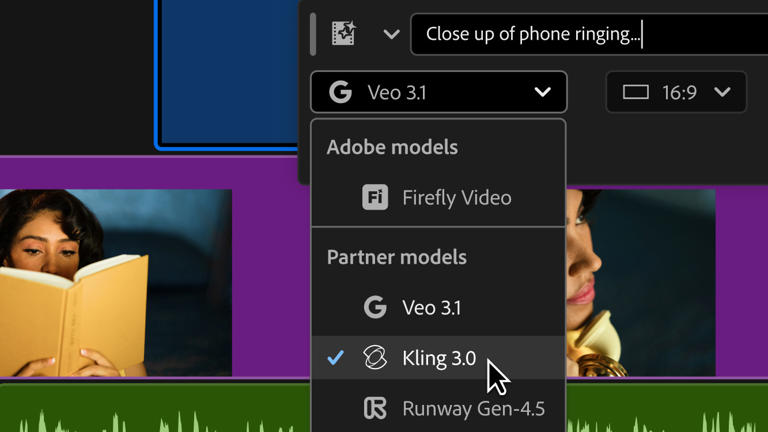This screenshot has height=432, width=768.
Task: Click the generative video sparkle icon
Action: point(343,33)
